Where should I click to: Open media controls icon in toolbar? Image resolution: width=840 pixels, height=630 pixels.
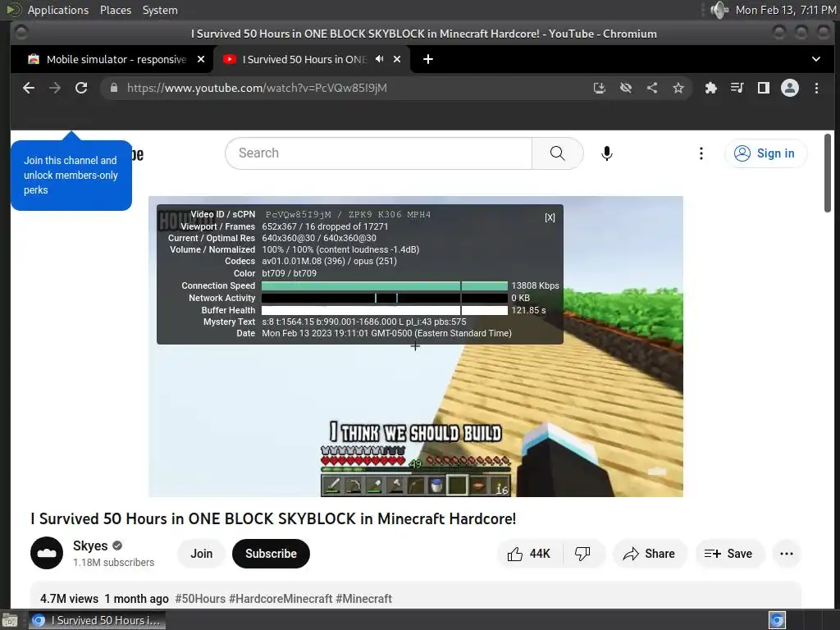(737, 88)
